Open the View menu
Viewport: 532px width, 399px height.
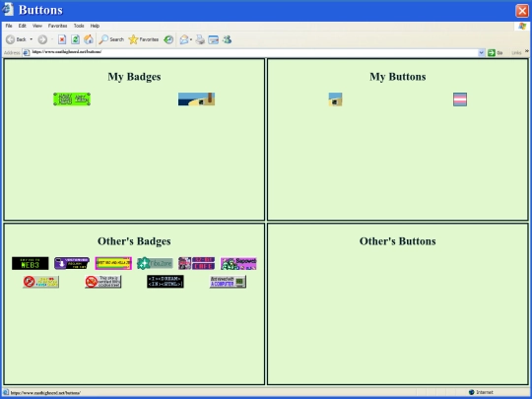pyautogui.click(x=37, y=26)
